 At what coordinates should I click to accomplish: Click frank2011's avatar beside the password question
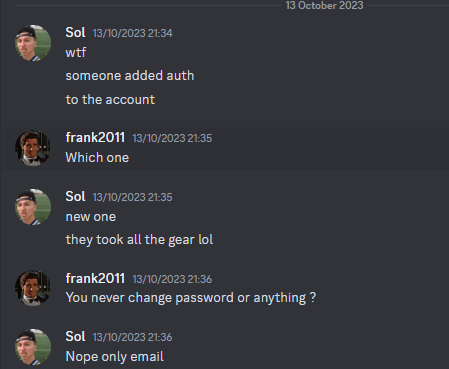(33, 288)
